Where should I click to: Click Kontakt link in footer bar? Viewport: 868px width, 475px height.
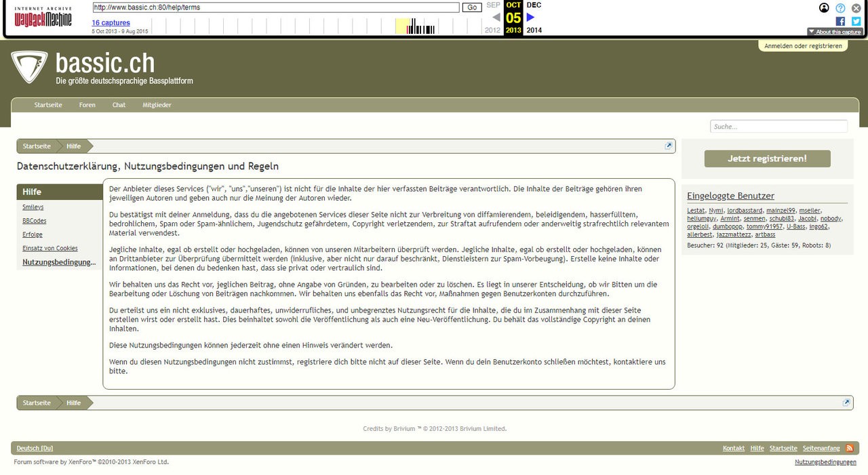[x=734, y=448]
